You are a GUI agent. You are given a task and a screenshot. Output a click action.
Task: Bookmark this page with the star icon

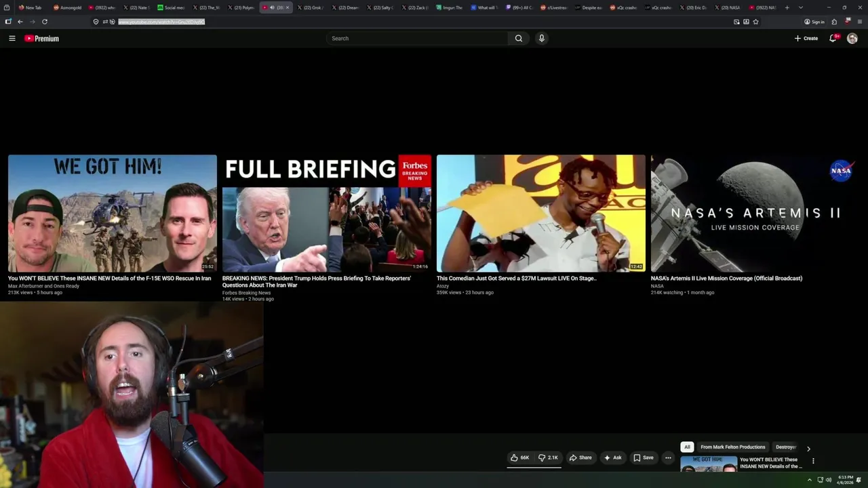(755, 22)
